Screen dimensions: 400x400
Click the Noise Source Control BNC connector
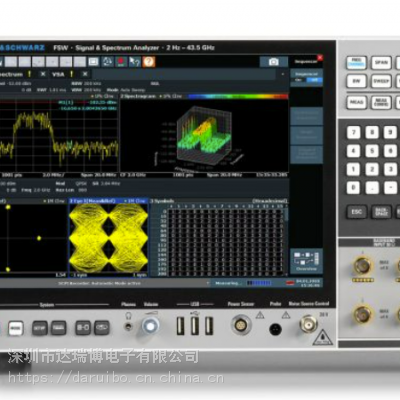pyautogui.click(x=308, y=324)
